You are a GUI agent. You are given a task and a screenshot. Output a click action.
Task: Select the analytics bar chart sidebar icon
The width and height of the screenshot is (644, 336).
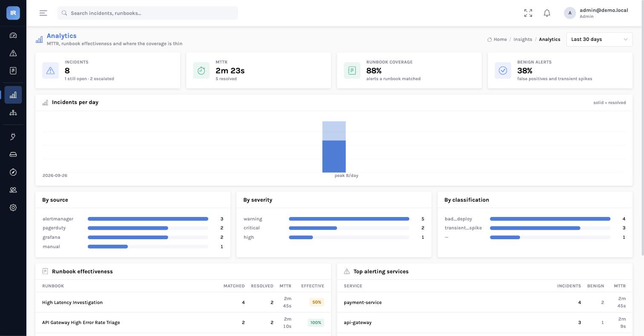coord(13,95)
